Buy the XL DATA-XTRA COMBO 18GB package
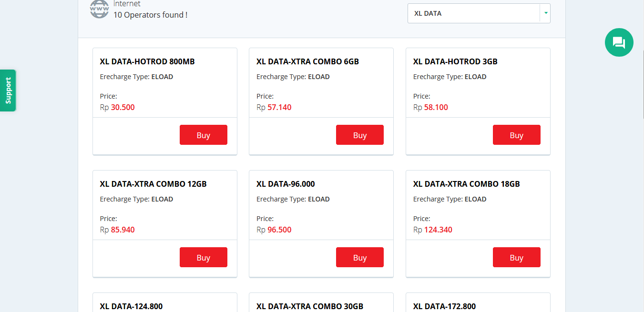The image size is (644, 312). [516, 257]
